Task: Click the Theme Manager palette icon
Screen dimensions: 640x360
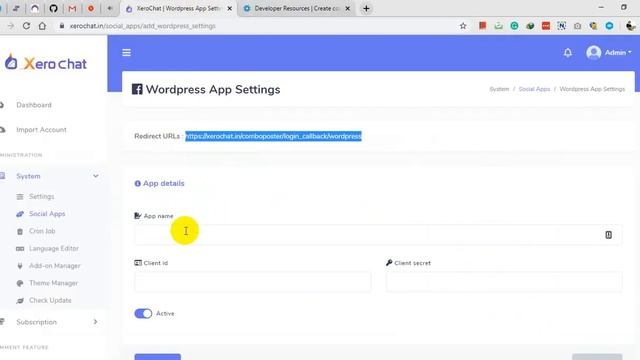Action: [x=20, y=283]
